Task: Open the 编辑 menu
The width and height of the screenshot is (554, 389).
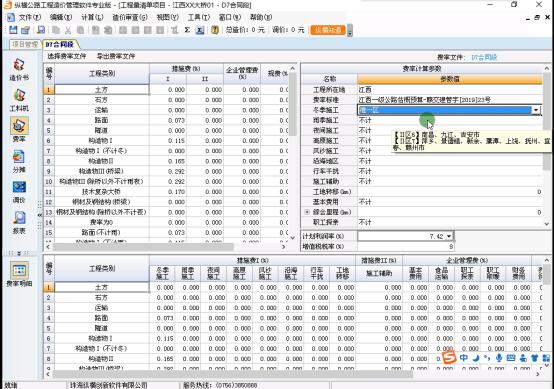Action: click(x=61, y=17)
